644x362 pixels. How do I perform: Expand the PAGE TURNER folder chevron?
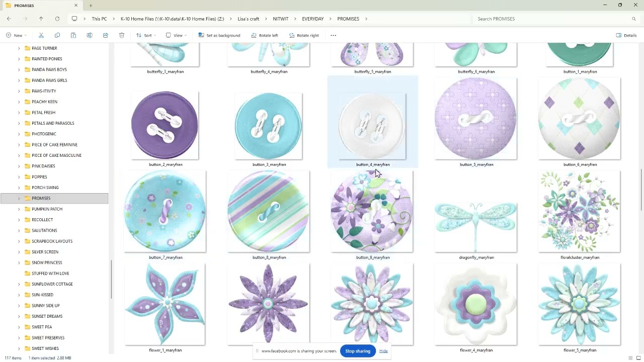click(19, 48)
